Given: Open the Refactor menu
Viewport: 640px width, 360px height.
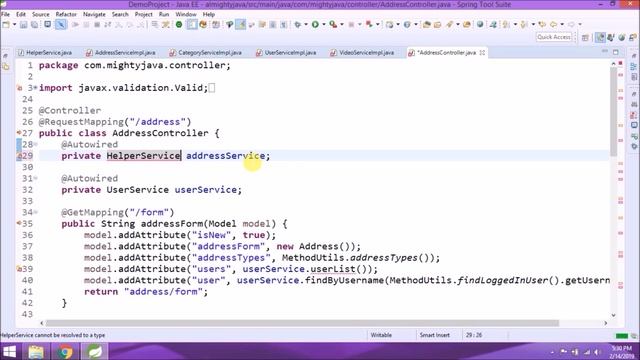Looking at the screenshot, I should click(66, 14).
